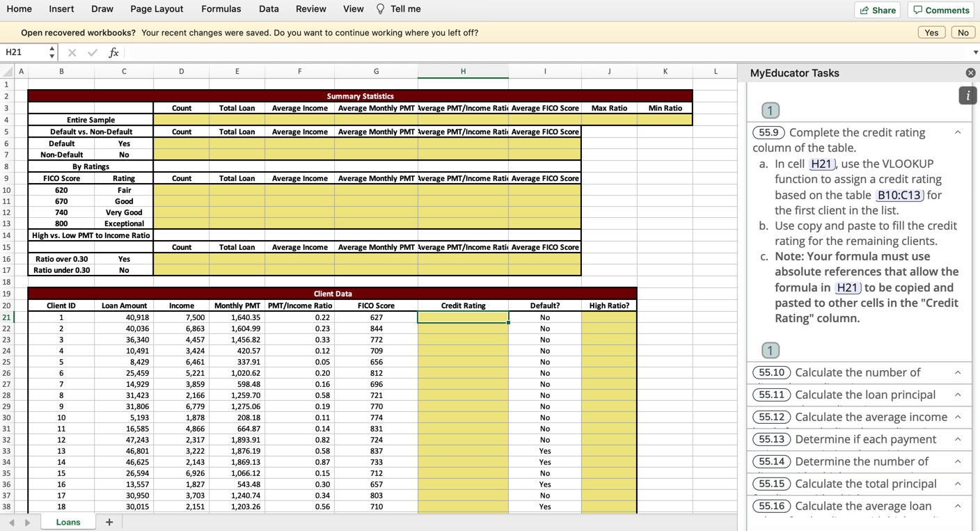The width and height of the screenshot is (980, 531).
Task: Open the Formulas ribbon tab
Action: (x=221, y=9)
